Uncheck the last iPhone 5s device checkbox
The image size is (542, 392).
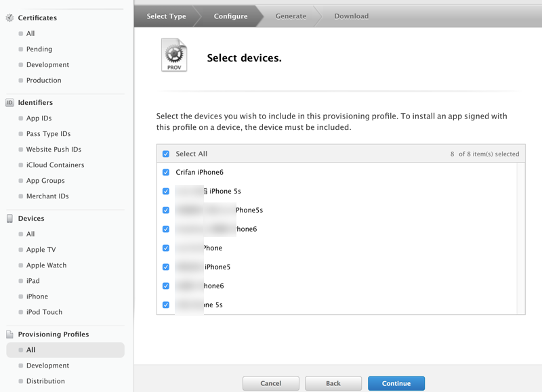[x=166, y=305]
